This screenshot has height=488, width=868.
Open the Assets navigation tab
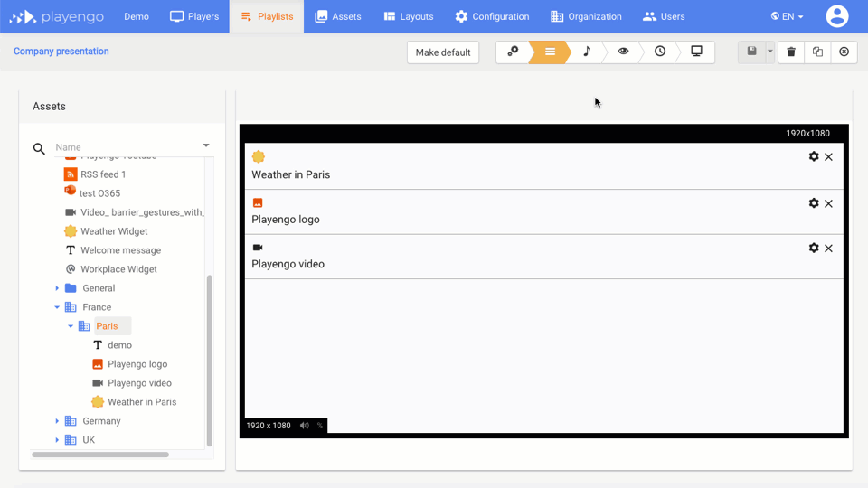(x=338, y=16)
